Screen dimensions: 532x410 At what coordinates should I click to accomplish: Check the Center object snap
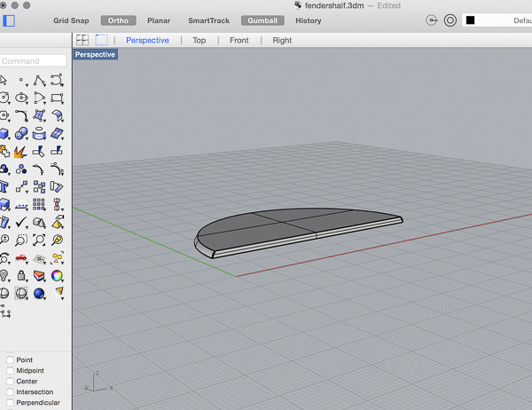pyautogui.click(x=10, y=381)
